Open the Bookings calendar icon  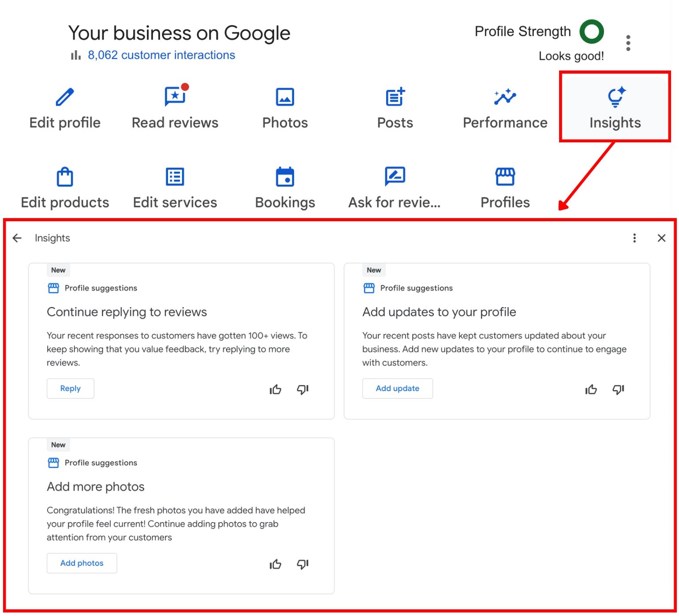pos(285,177)
